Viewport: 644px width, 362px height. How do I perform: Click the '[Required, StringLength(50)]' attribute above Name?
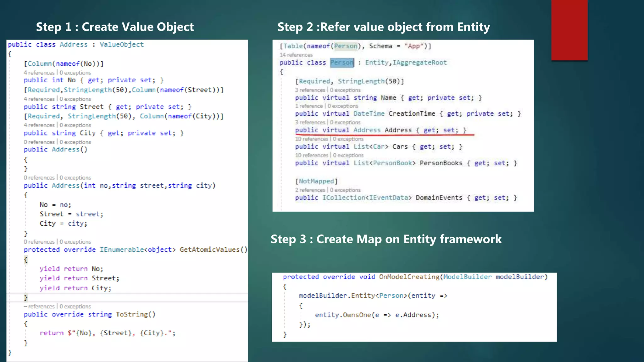(350, 81)
